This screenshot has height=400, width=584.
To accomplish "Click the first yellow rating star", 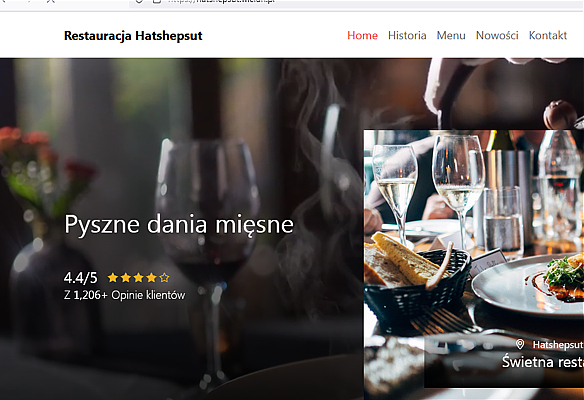I will click(x=113, y=277).
